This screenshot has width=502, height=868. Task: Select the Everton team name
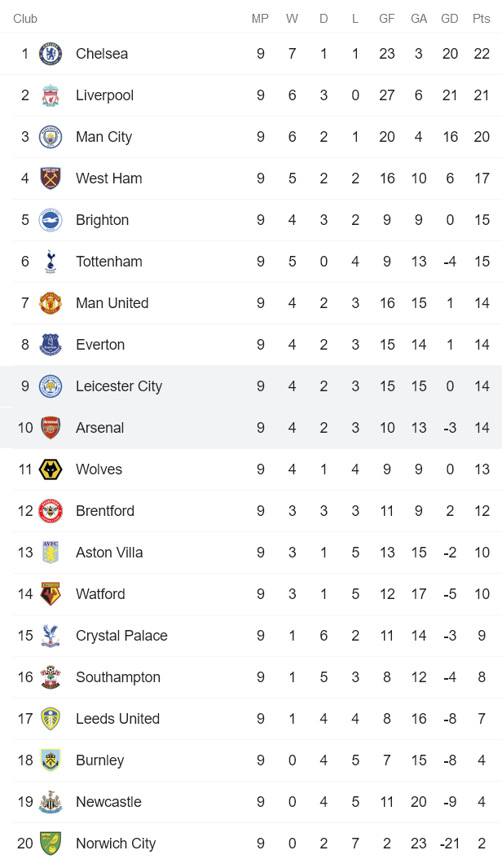[x=100, y=345]
